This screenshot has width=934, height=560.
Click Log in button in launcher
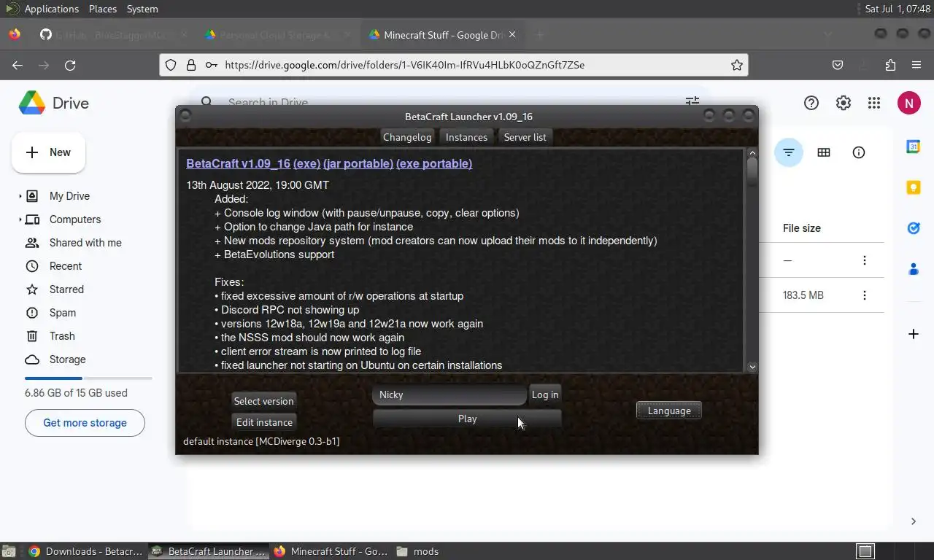pyautogui.click(x=545, y=394)
